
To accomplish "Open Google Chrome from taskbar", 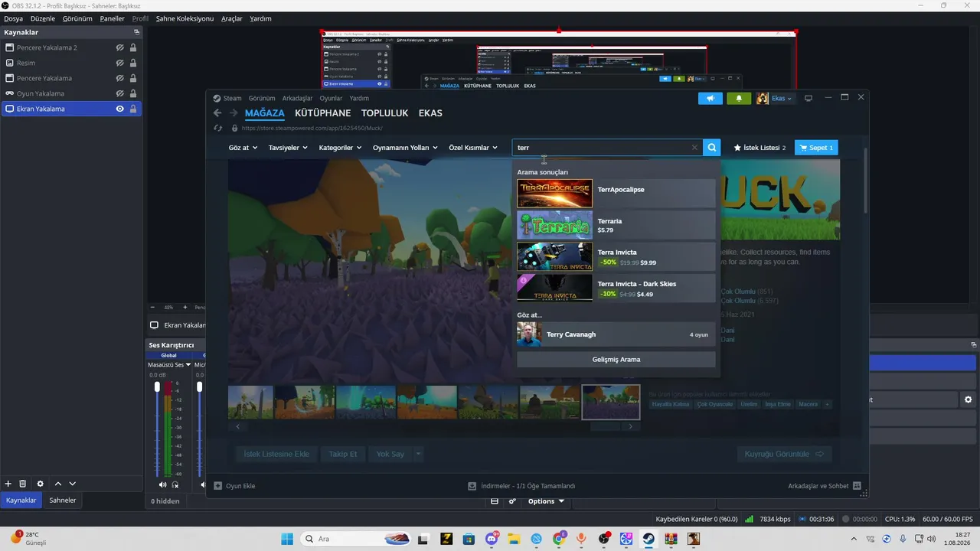I will [559, 539].
